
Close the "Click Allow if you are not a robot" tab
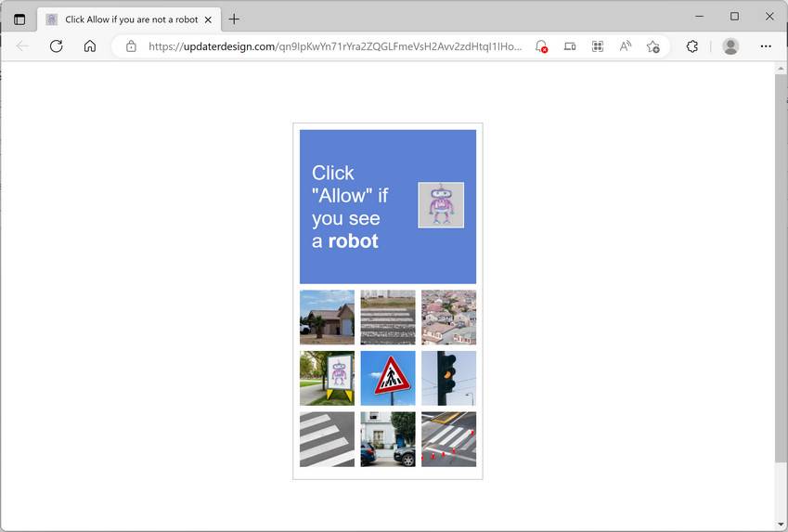(x=208, y=19)
